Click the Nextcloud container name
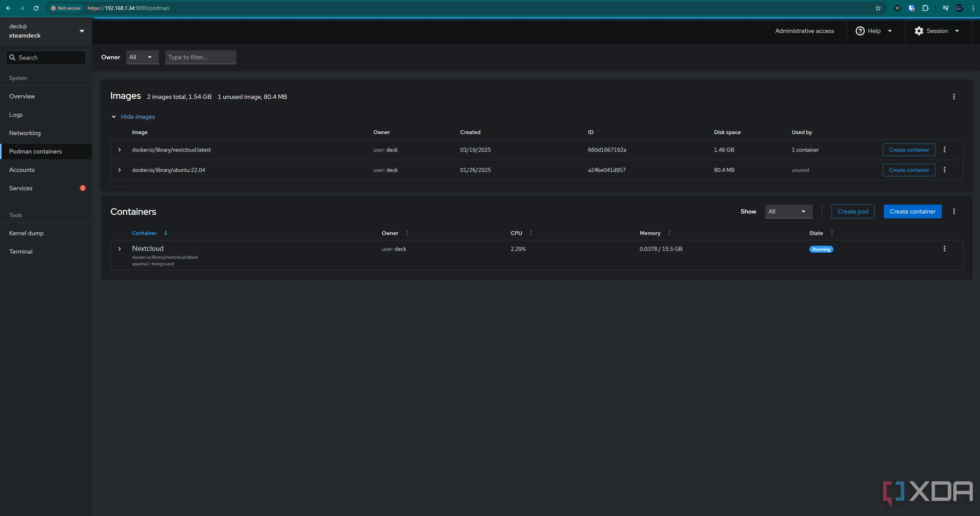This screenshot has height=516, width=980. pyautogui.click(x=147, y=248)
